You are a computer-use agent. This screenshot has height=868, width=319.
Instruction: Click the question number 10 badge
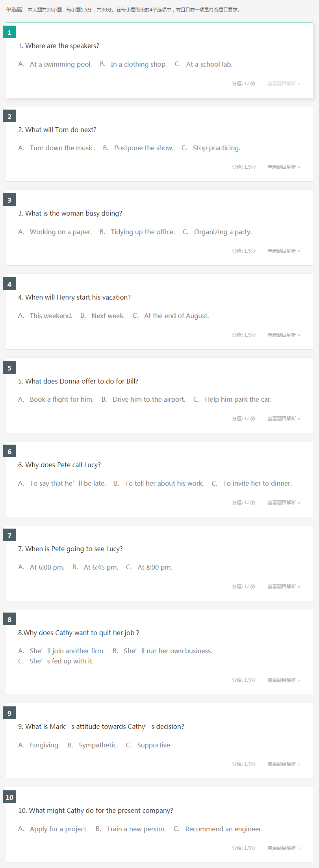pyautogui.click(x=9, y=797)
